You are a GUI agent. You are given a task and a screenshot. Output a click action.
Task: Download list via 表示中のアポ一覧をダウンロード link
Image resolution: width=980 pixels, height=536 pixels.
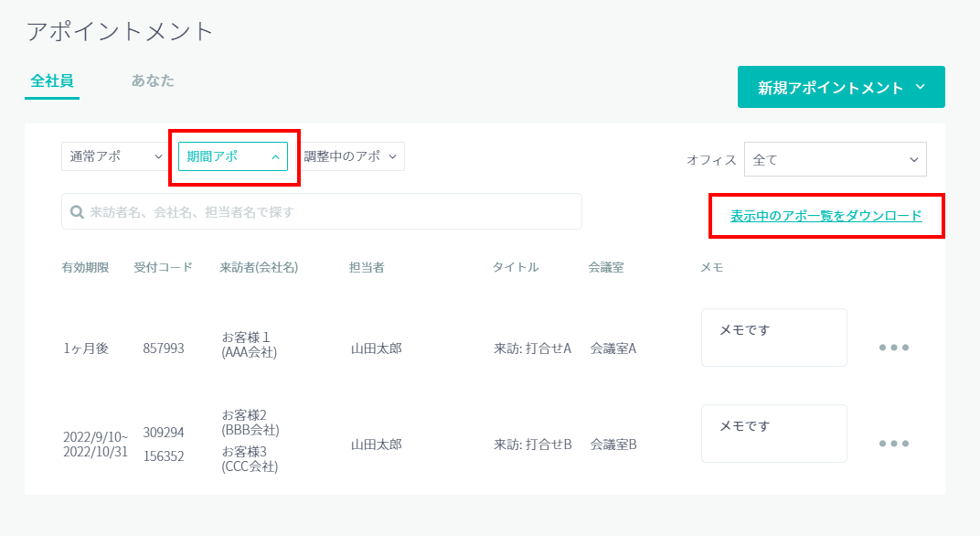(x=826, y=216)
